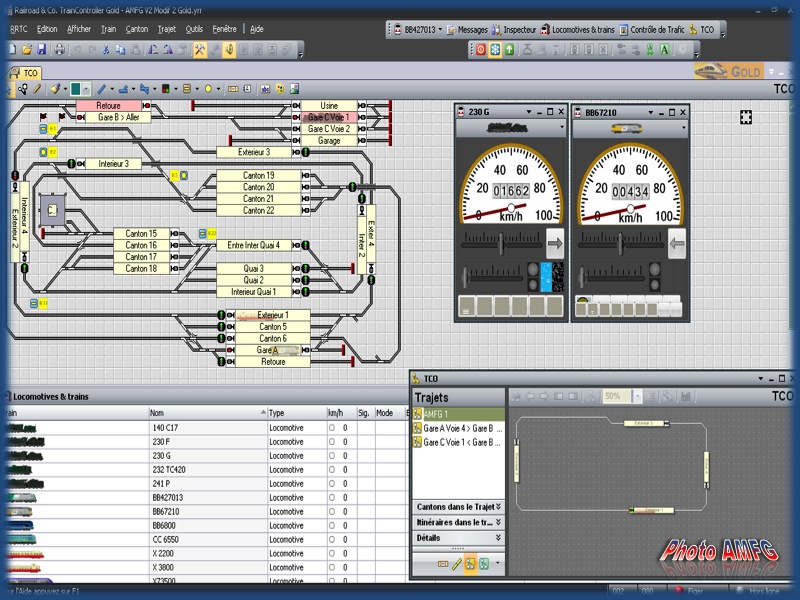Viewport: 800px width, 600px height.
Task: Click the turntable symbol on the layout
Action: coord(52,210)
